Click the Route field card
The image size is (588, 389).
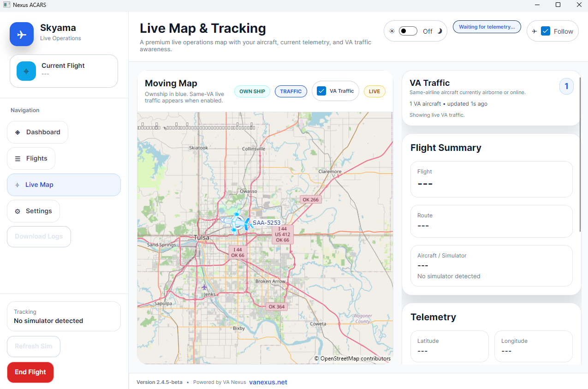(492, 221)
